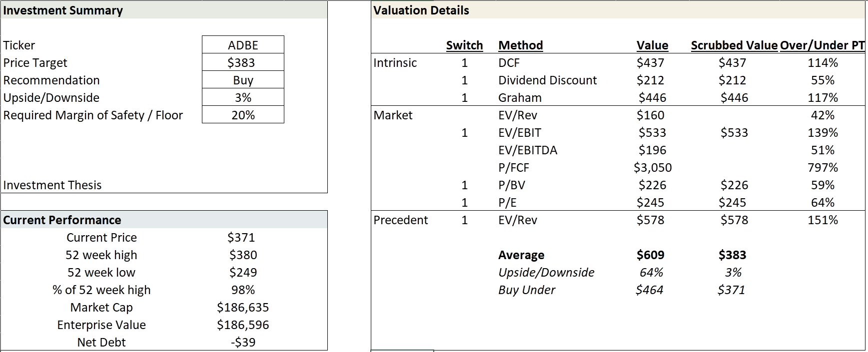
Task: Toggle the Dividend Discount switch cell
Action: [464, 80]
